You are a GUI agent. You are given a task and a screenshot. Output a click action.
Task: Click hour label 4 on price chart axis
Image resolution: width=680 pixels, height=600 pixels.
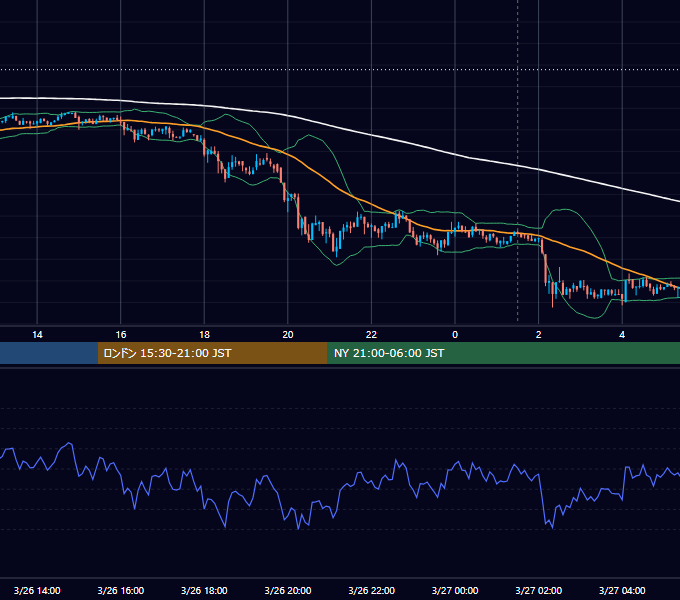tap(622, 335)
